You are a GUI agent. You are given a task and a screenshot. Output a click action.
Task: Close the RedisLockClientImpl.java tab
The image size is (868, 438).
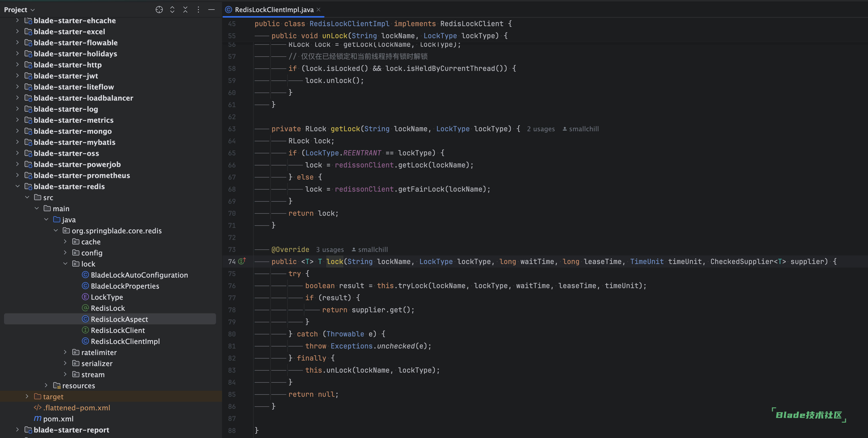point(319,10)
